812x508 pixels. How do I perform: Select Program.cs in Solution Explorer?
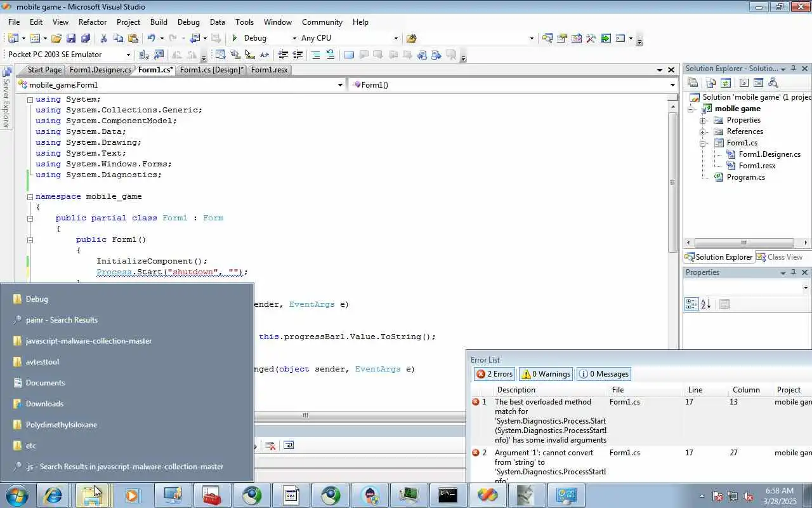coord(745,177)
